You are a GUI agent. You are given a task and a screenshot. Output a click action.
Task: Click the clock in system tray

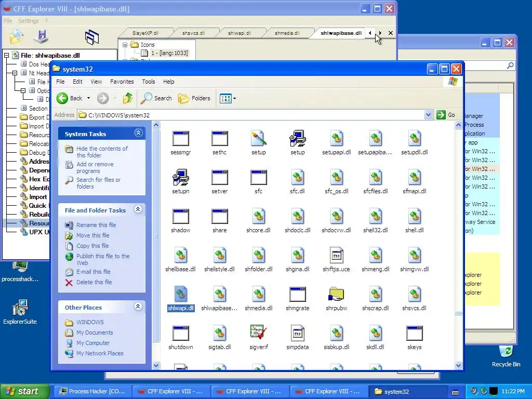[513, 392]
